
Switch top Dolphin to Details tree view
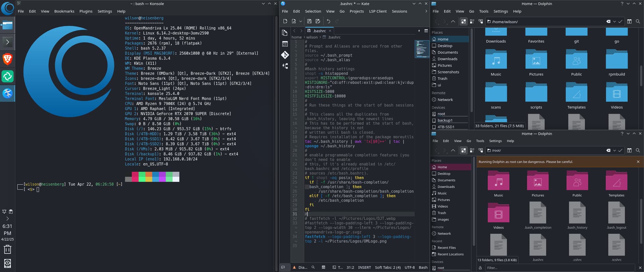tap(481, 21)
